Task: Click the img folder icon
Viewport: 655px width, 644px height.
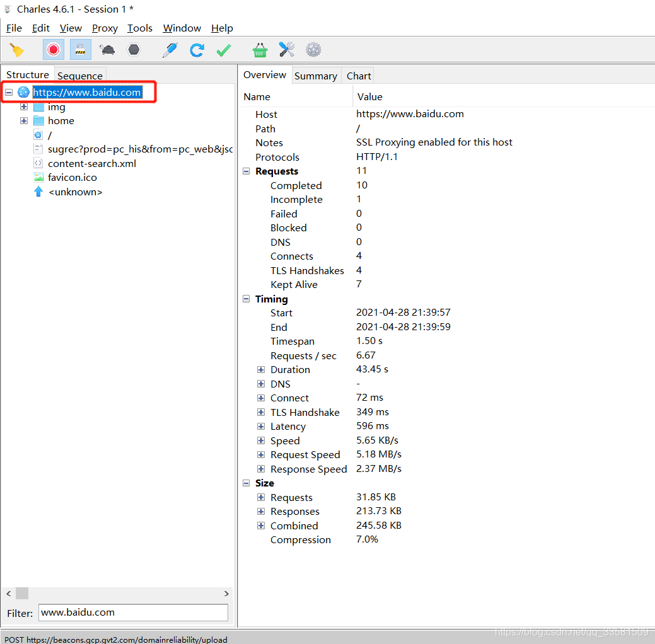Action: (x=39, y=107)
